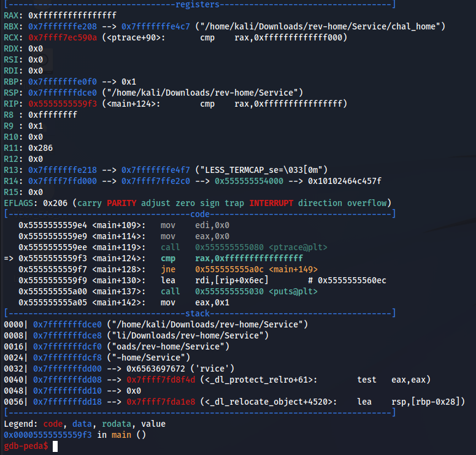This screenshot has width=476, height=455.
Task: Click stack entry 0024 address 0x7fffffffdcf8
Action: pos(67,357)
